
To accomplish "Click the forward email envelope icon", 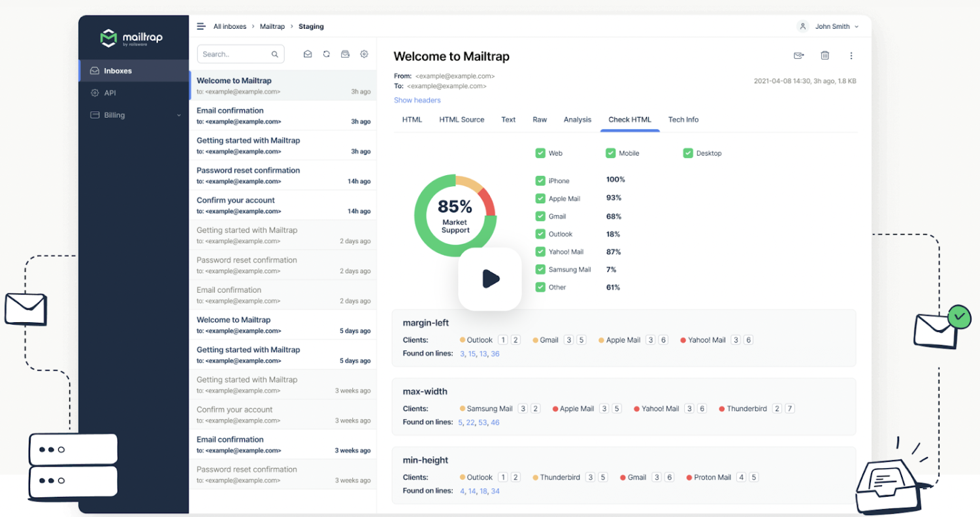I will coord(798,56).
